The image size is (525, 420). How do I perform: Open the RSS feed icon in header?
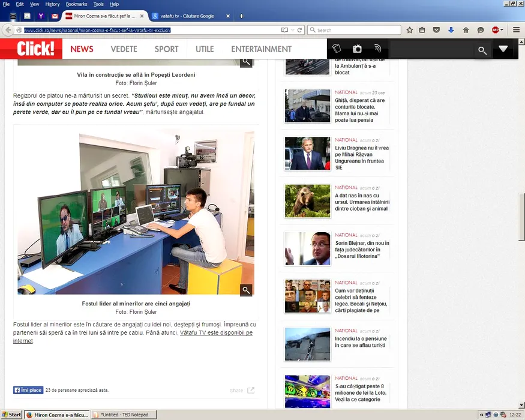377,49
